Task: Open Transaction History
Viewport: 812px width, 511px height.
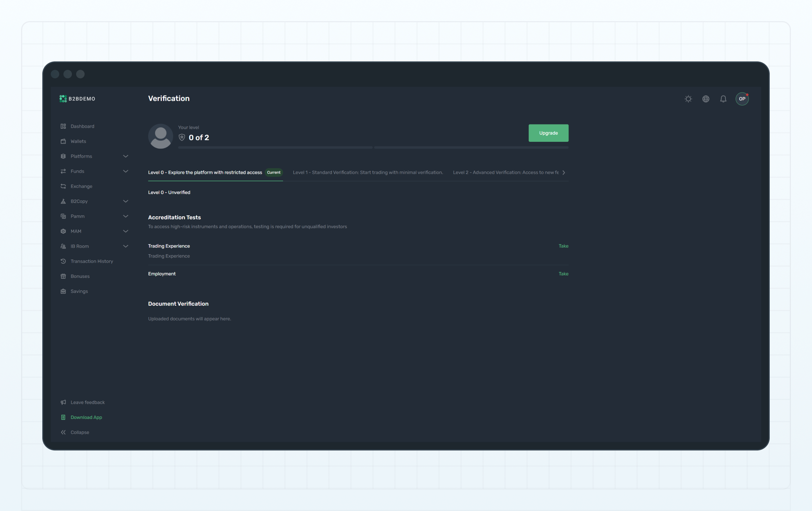Action: [92, 261]
